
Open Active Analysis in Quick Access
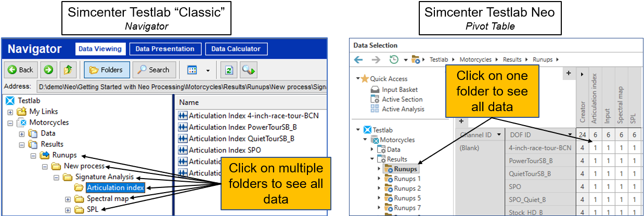(x=403, y=109)
